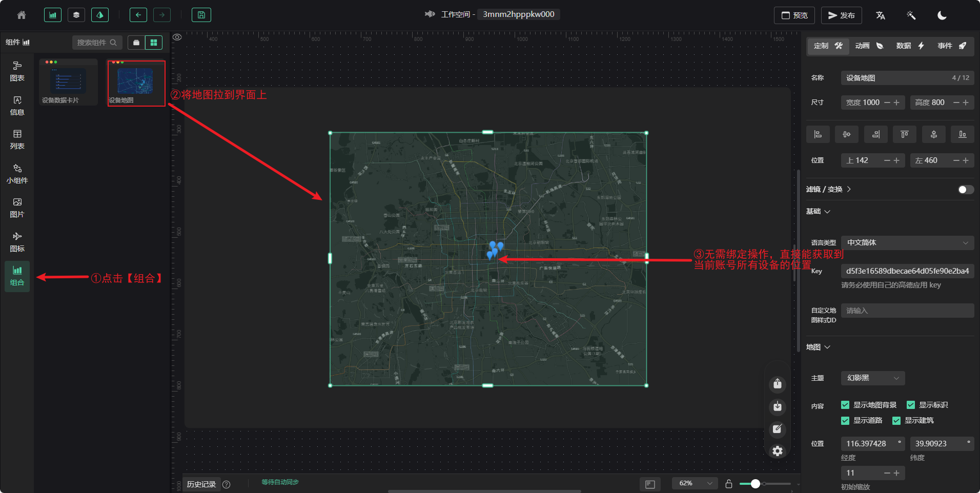
Task: Switch to the 数据 tab
Action: (910, 46)
